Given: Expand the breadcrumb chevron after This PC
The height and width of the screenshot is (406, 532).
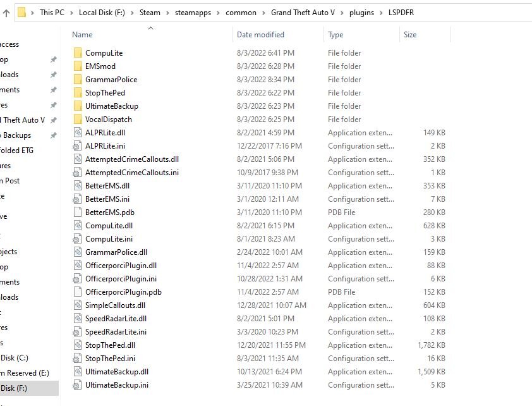Looking at the screenshot, I should tap(71, 13).
